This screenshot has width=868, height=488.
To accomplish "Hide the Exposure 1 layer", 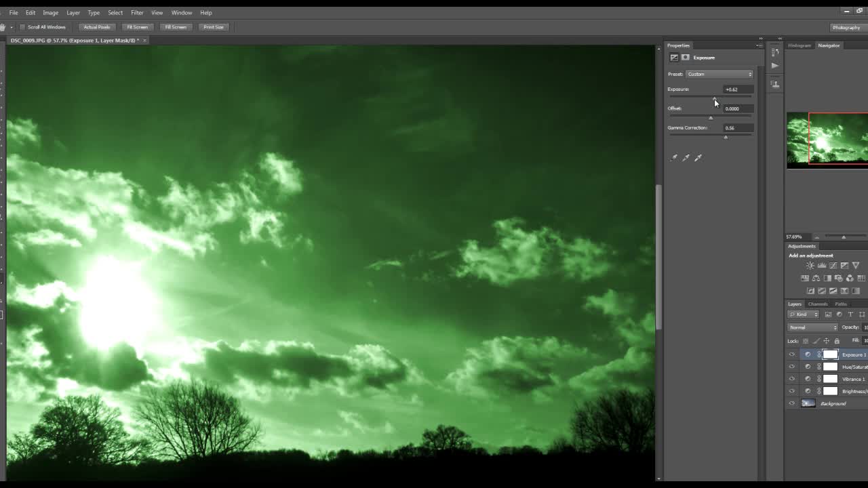I will pyautogui.click(x=791, y=354).
